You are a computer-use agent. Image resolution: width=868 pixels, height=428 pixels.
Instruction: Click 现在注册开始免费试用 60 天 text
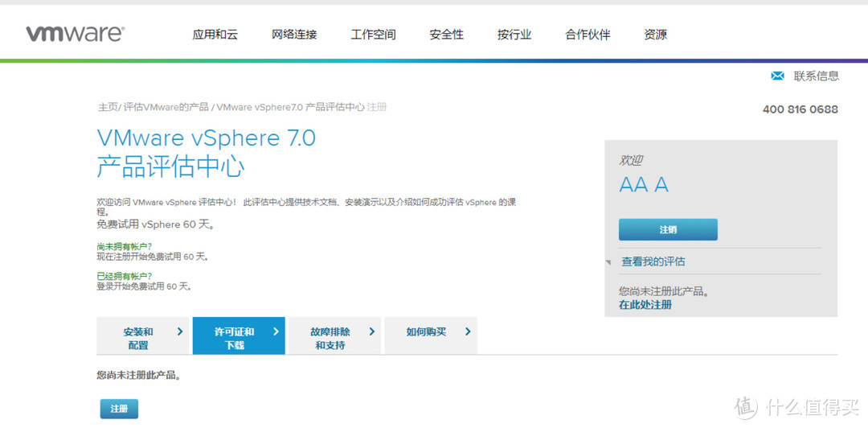coord(152,257)
